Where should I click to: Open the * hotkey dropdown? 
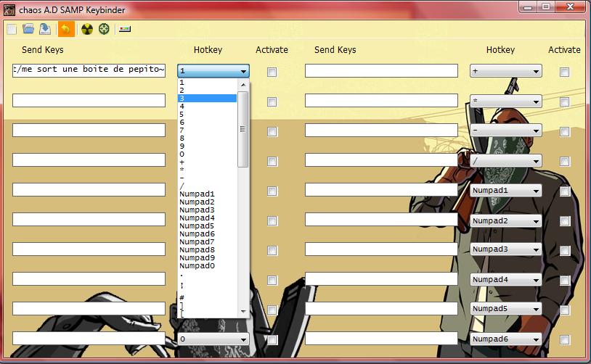[x=506, y=101]
